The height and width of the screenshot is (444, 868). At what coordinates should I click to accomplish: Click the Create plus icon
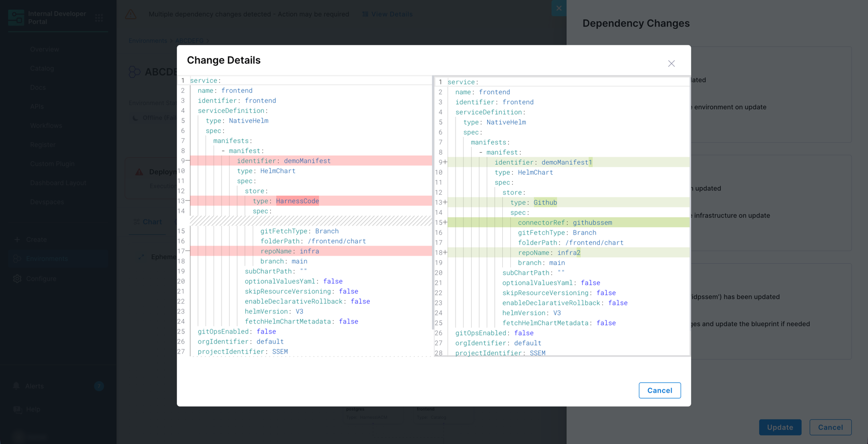pos(17,240)
